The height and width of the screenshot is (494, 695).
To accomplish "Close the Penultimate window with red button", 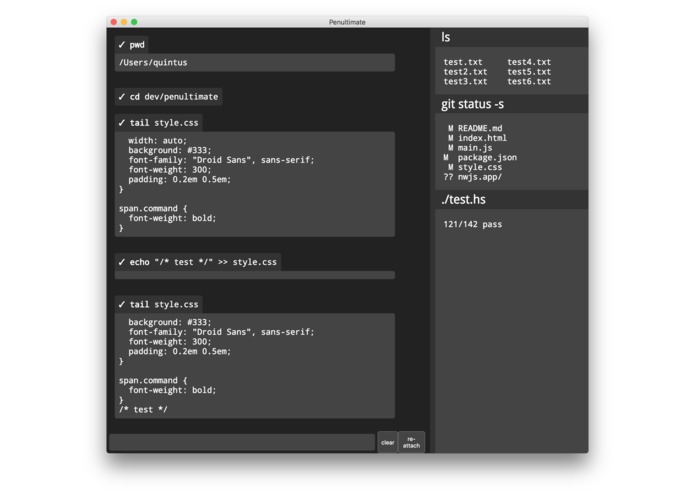I will tap(114, 22).
